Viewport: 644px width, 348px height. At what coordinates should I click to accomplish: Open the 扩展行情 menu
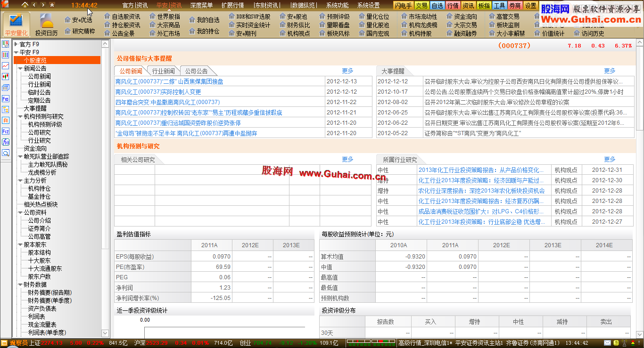coord(232,6)
